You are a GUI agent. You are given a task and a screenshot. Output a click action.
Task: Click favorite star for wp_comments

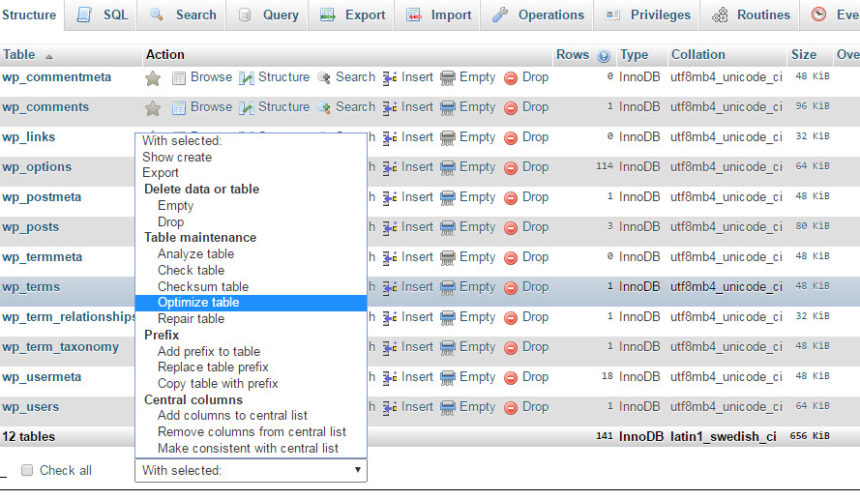[x=153, y=108]
